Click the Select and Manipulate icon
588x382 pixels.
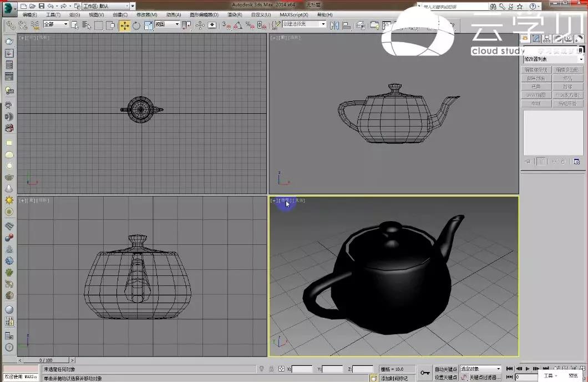pos(200,25)
